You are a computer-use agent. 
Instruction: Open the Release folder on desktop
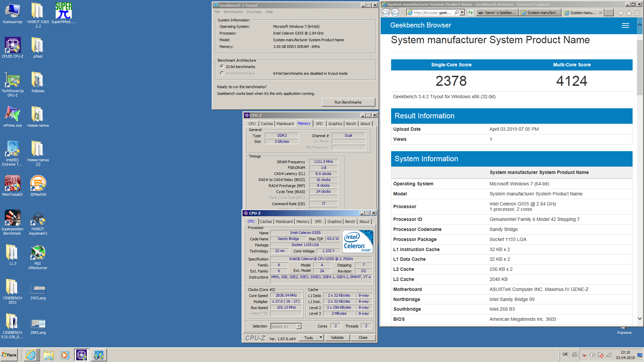(x=38, y=82)
